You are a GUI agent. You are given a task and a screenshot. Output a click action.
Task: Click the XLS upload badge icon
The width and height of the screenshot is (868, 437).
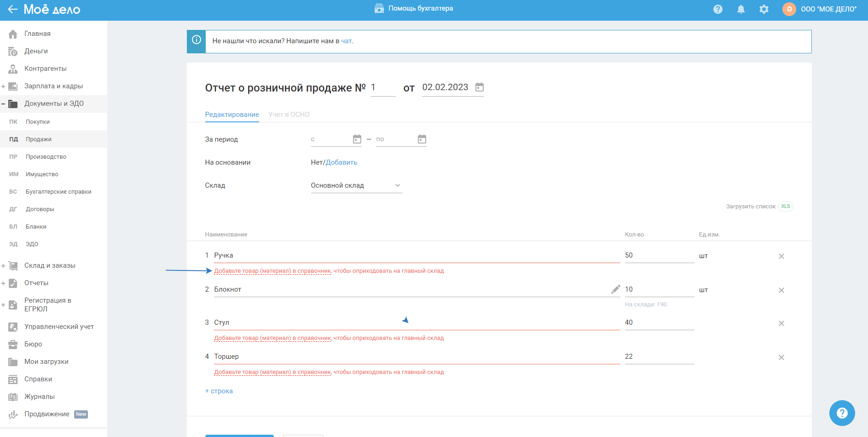786,207
